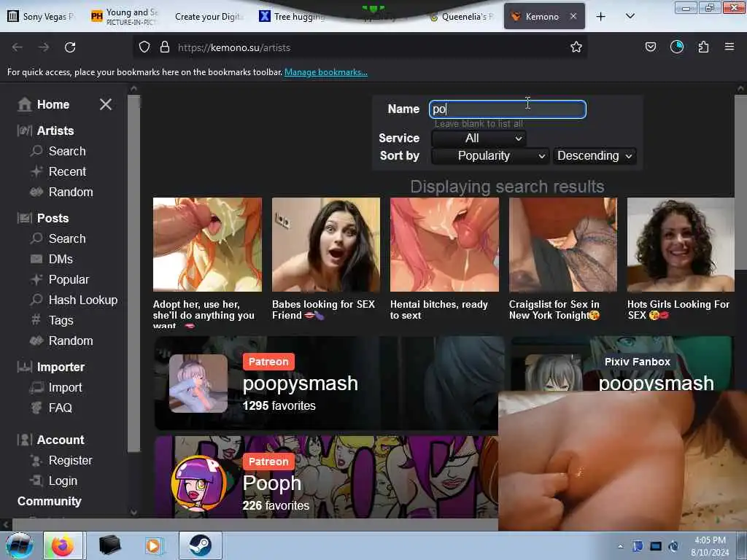Open Search under Artists in sidebar
Image resolution: width=747 pixels, height=560 pixels.
[67, 151]
